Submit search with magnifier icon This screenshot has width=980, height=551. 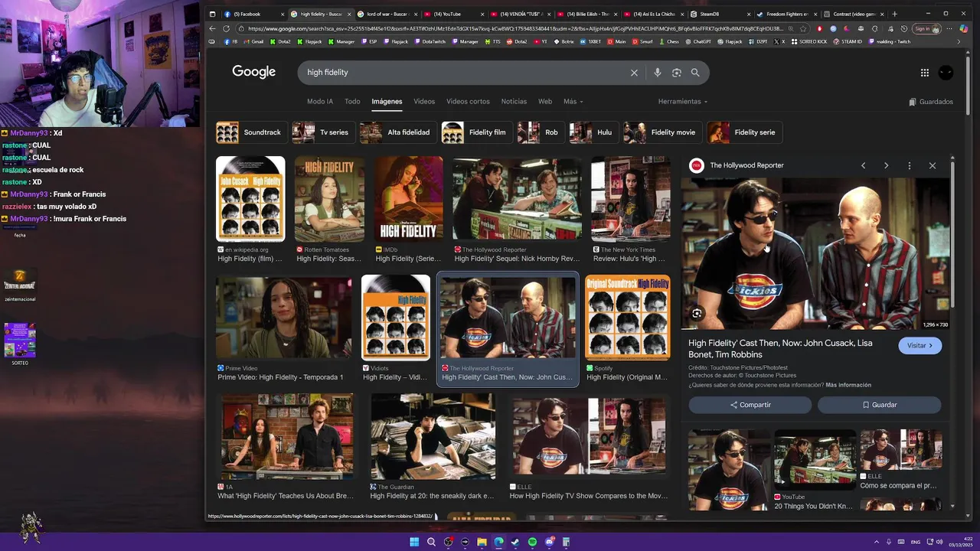coord(695,73)
